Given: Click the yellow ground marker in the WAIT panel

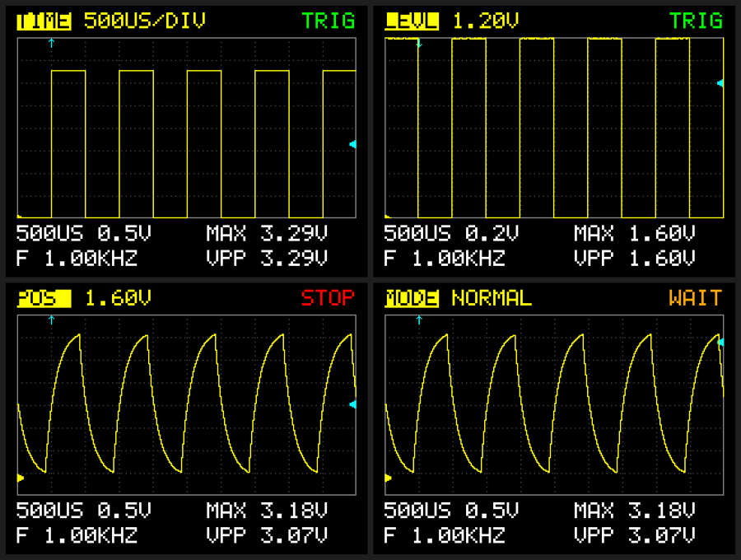Looking at the screenshot, I should point(388,478).
